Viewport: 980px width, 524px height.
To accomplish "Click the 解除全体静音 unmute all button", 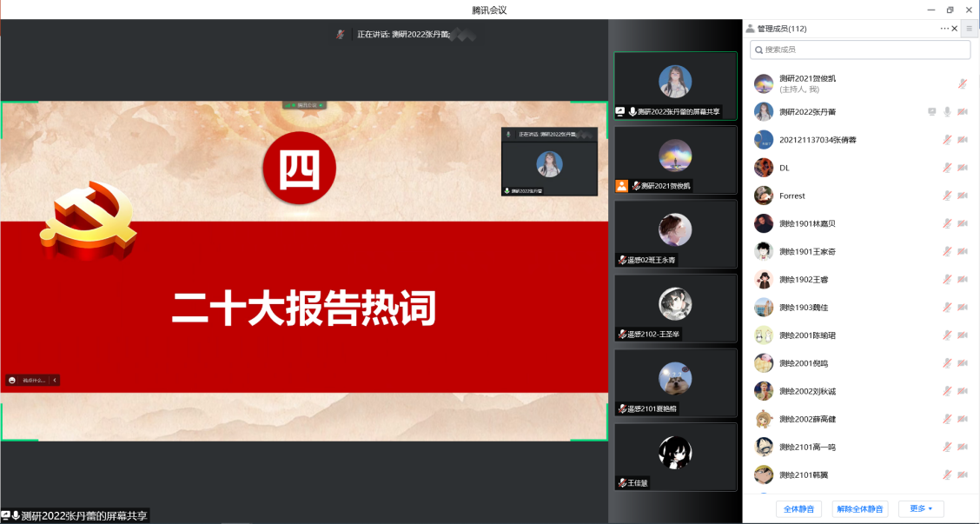I will [x=859, y=508].
